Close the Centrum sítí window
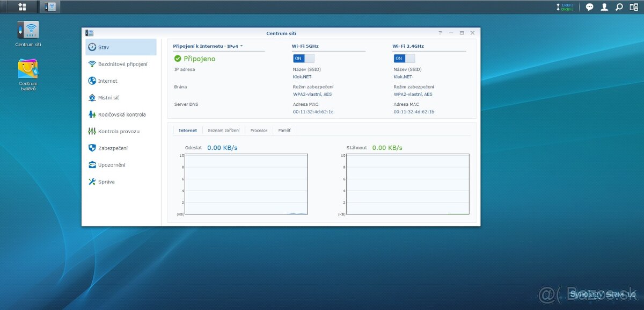 click(472, 33)
